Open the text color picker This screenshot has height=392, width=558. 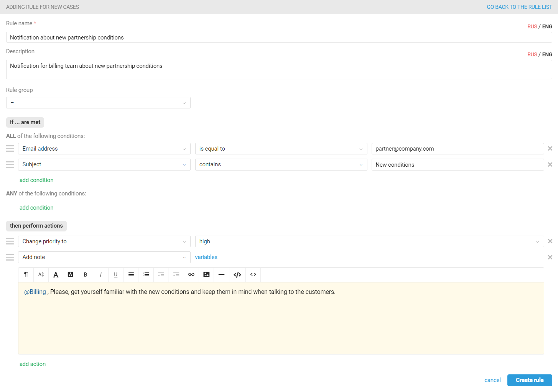click(56, 275)
